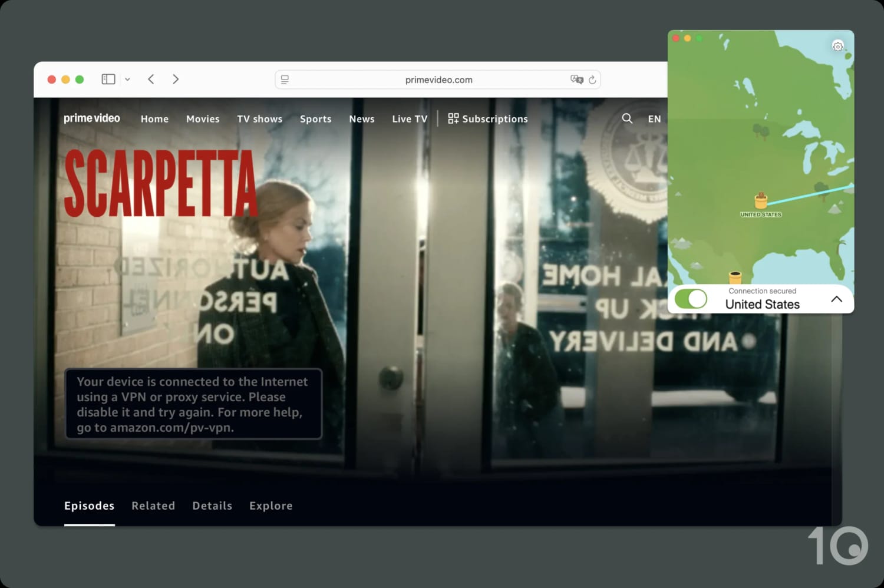Screen dimensions: 884x588
Task: Select TV shows in the navigation menu
Action: [259, 118]
